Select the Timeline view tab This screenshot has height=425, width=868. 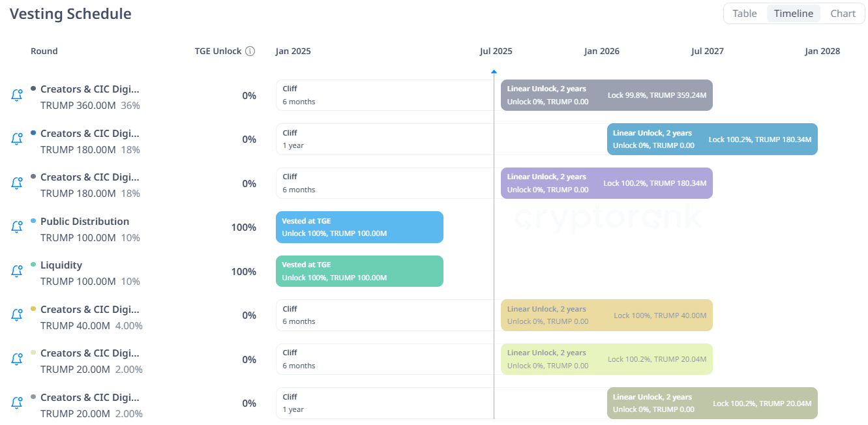(793, 13)
